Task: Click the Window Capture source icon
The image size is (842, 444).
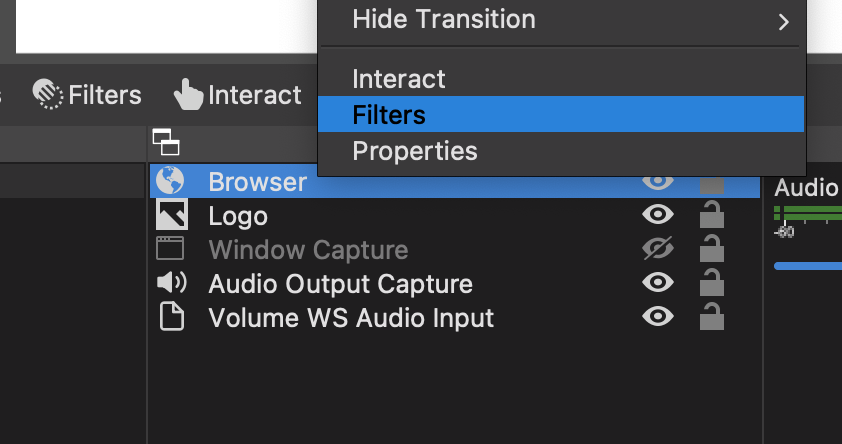Action: pyautogui.click(x=170, y=249)
